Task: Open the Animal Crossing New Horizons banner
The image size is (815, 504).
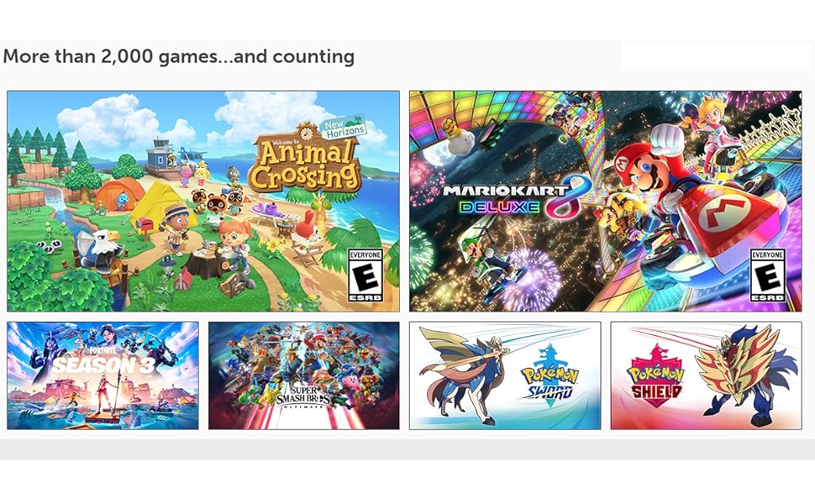Action: (203, 201)
